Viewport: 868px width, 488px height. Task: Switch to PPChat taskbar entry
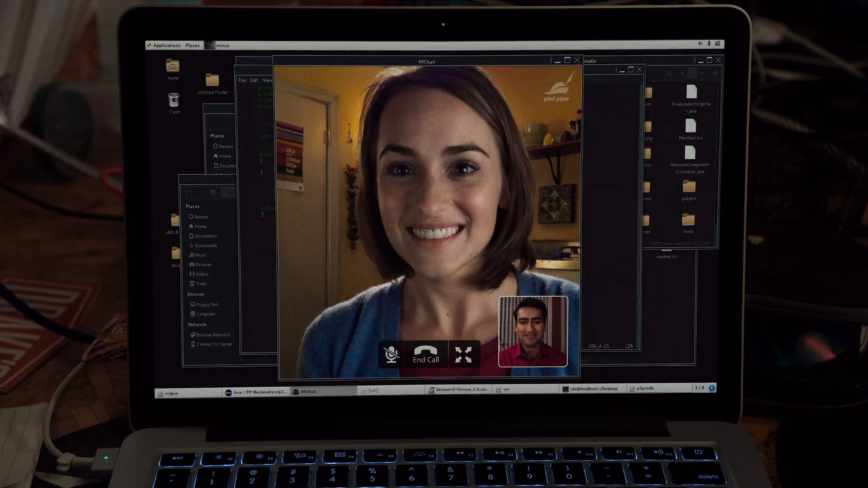click(x=324, y=392)
